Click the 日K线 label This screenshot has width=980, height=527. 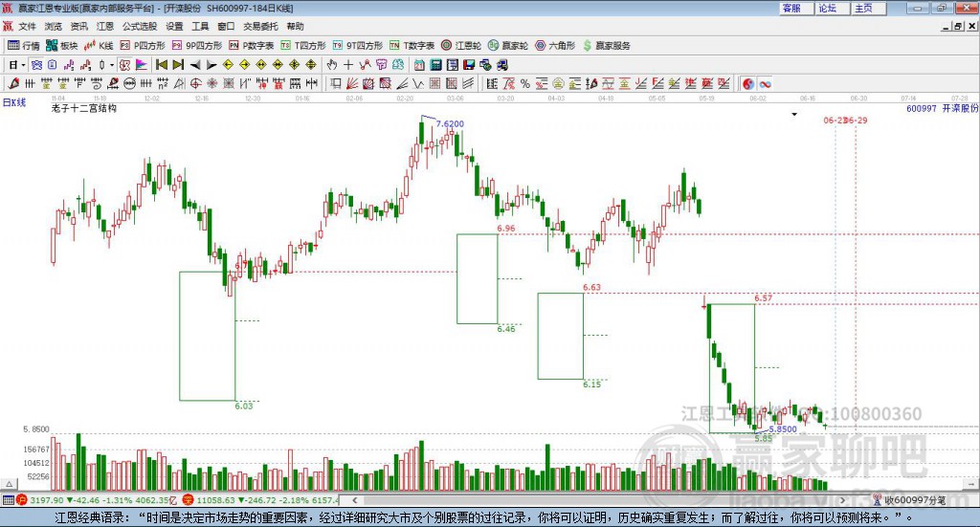pos(14,102)
